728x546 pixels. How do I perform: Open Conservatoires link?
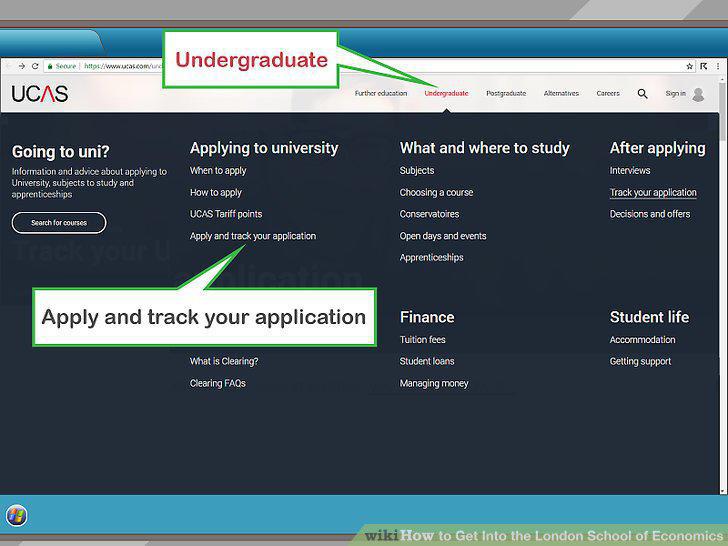pyautogui.click(x=429, y=214)
